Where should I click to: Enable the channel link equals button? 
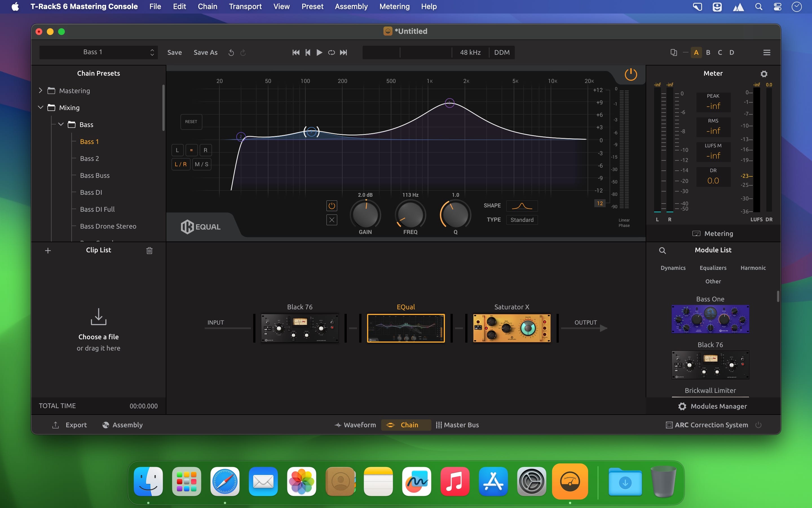191,150
